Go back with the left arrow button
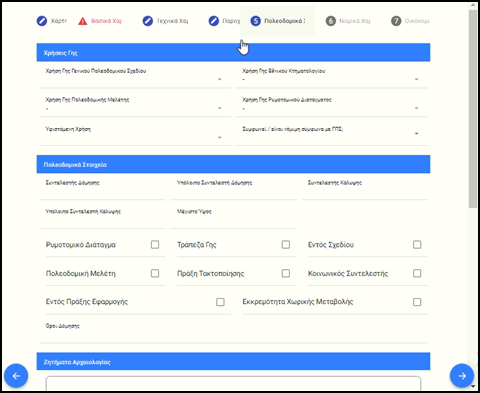The height and width of the screenshot is (393, 480). pos(16,376)
